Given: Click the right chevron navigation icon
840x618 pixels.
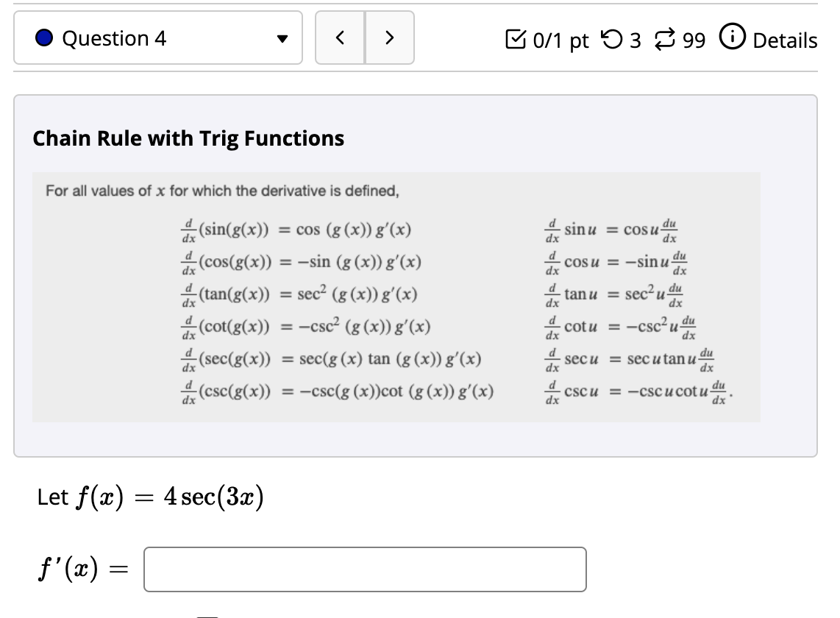Looking at the screenshot, I should click(x=391, y=38).
